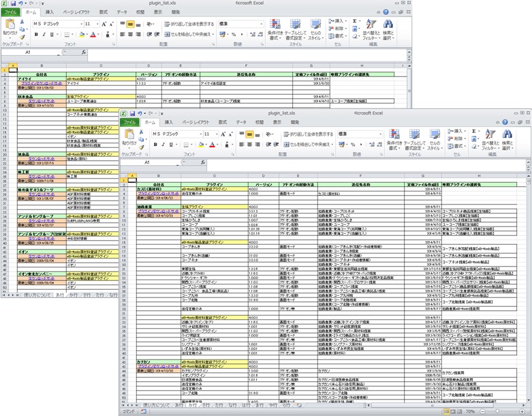Click the fx insert function button, front window
532x416 pixels.
202,162
